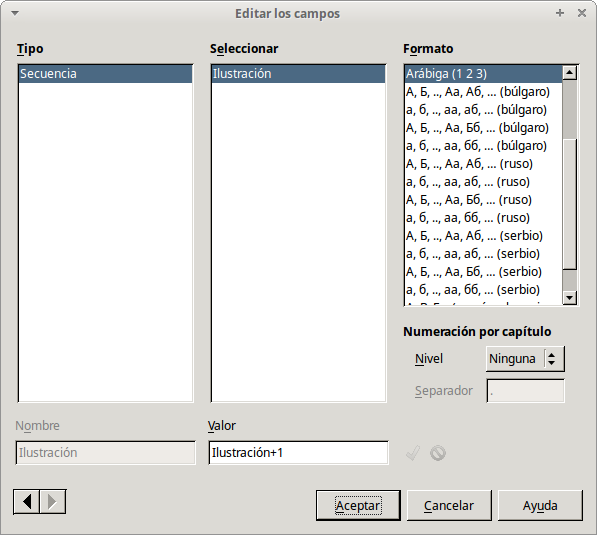Open the window menu triangle in title bar
Image resolution: width=597 pixels, height=535 pixels.
15,13
